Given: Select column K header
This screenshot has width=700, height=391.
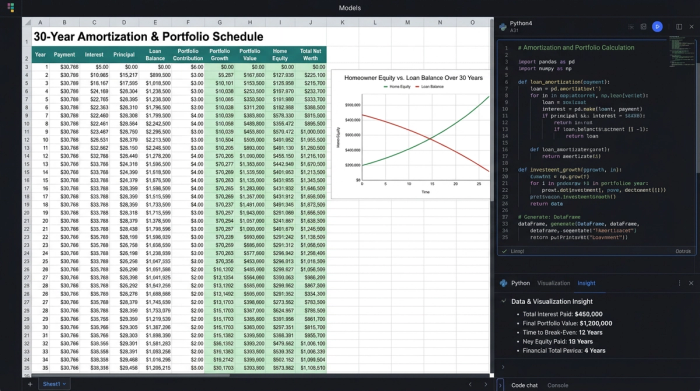Looking at the screenshot, I should tap(342, 22).
